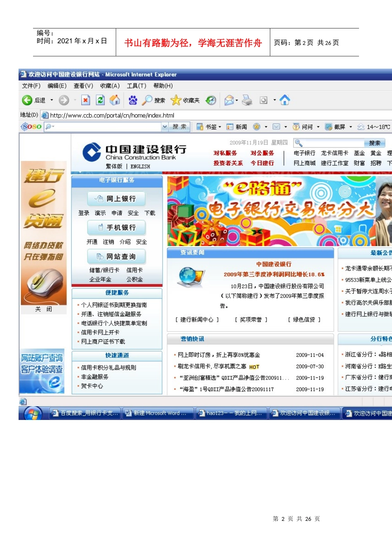Viewport: 392px width, 555px height.
Task: Refresh the page with green arrows icon
Action: pos(100,100)
